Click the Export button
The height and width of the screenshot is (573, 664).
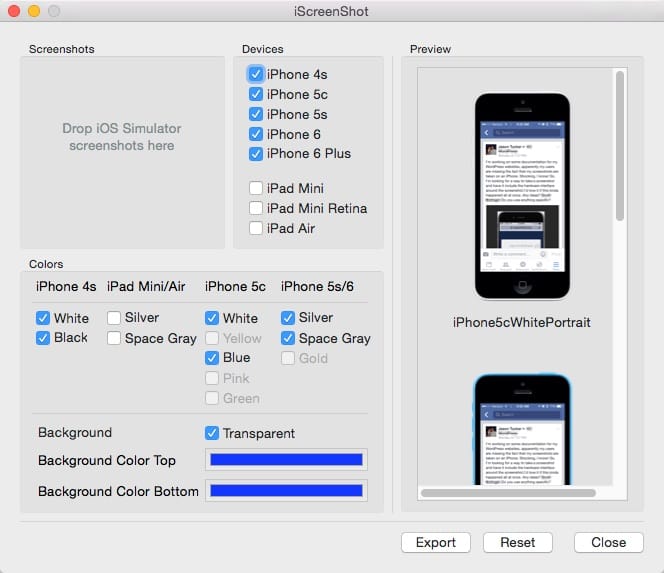tap(436, 543)
